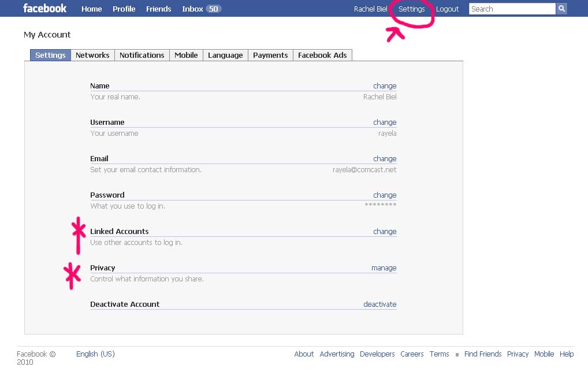Open the Mobile tab
The image size is (588, 375).
pos(186,55)
